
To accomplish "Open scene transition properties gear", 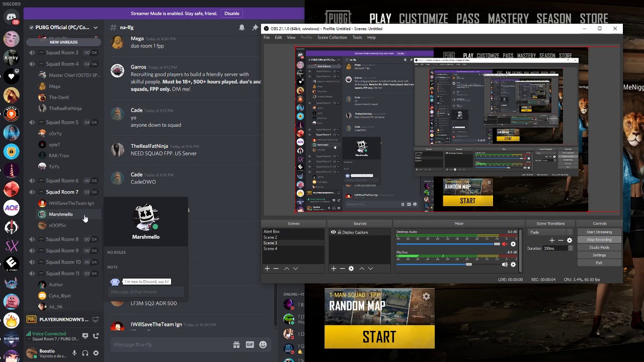I will (x=570, y=240).
